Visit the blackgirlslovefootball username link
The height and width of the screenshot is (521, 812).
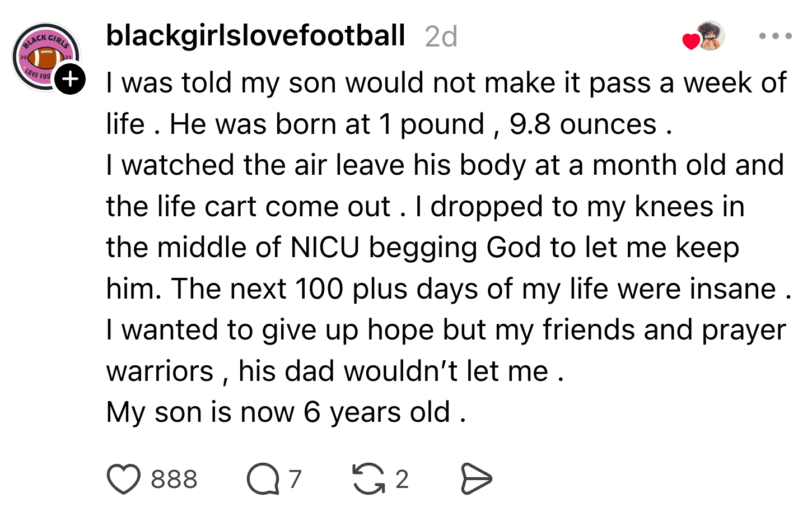click(x=255, y=36)
